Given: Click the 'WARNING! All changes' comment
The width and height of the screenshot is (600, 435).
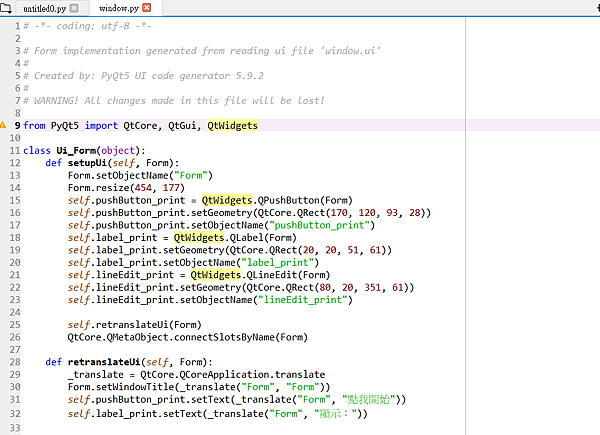Looking at the screenshot, I should [174, 101].
